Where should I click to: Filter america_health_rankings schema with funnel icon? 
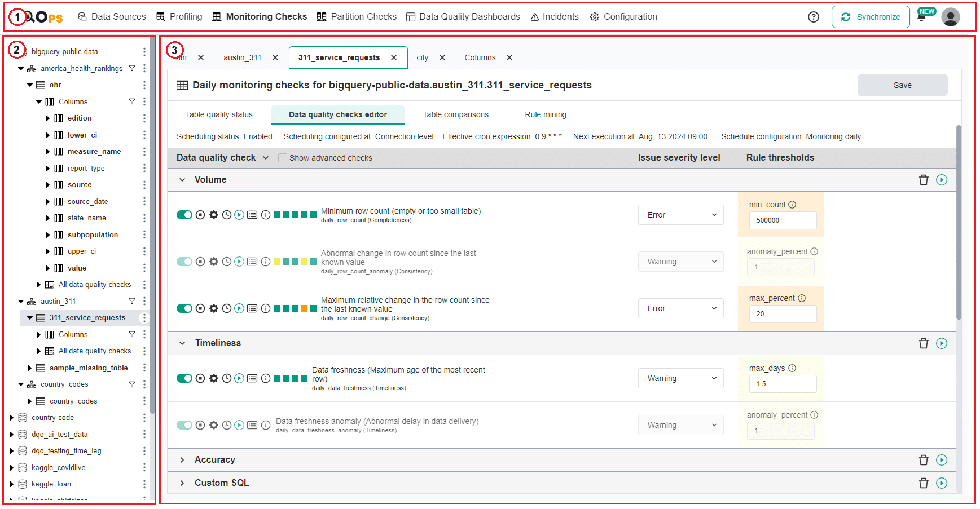pos(132,68)
